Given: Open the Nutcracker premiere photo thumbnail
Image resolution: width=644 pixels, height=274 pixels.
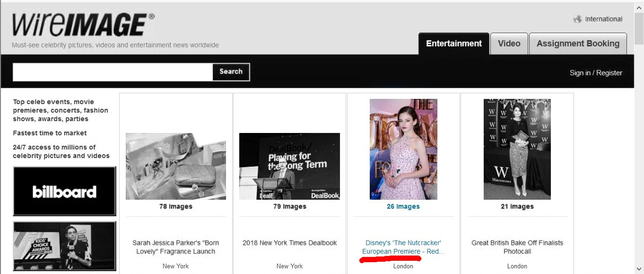Looking at the screenshot, I should pos(403,149).
